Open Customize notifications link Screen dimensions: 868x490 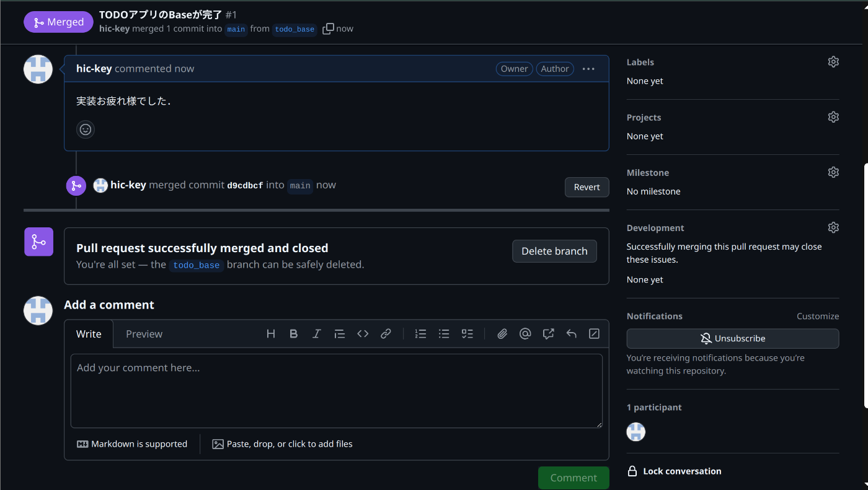point(818,316)
